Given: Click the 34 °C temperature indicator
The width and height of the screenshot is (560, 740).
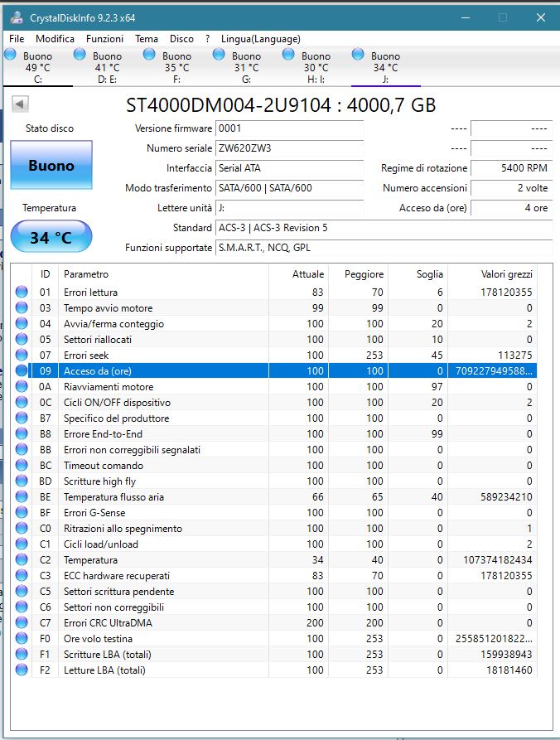Looking at the screenshot, I should [51, 237].
